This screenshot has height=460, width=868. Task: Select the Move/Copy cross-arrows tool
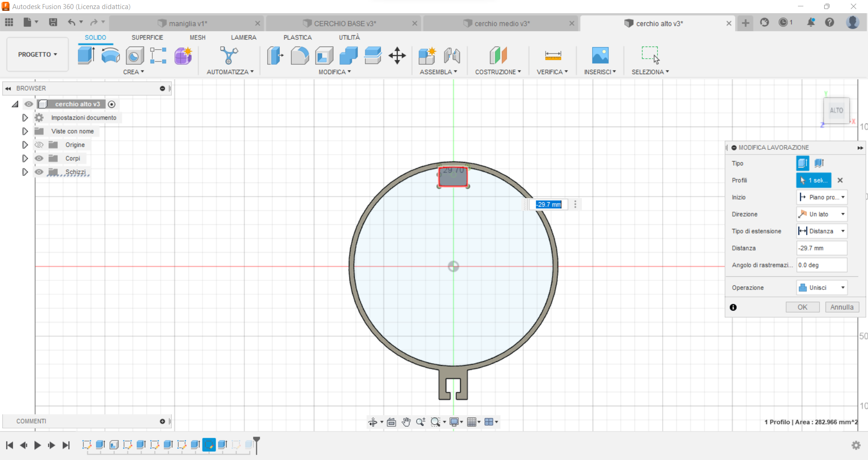397,56
